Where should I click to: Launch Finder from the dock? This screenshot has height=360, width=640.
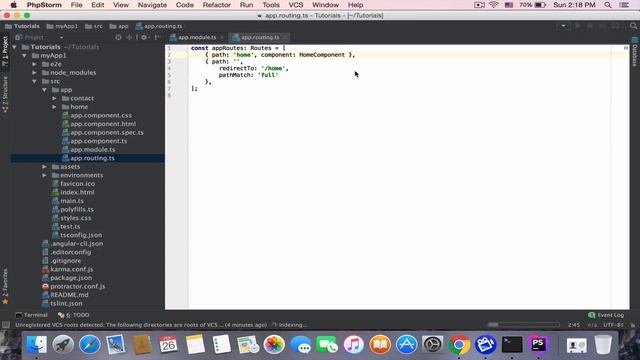click(37, 345)
